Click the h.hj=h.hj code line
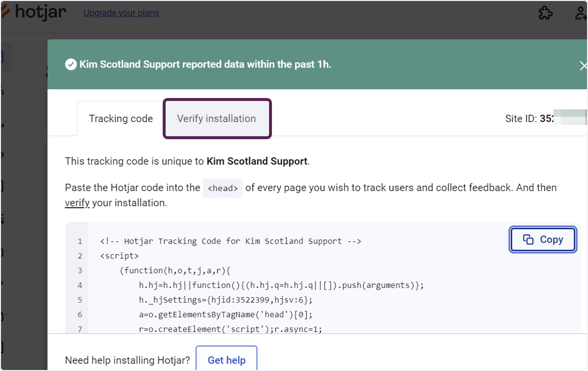The image size is (588, 371). (281, 285)
